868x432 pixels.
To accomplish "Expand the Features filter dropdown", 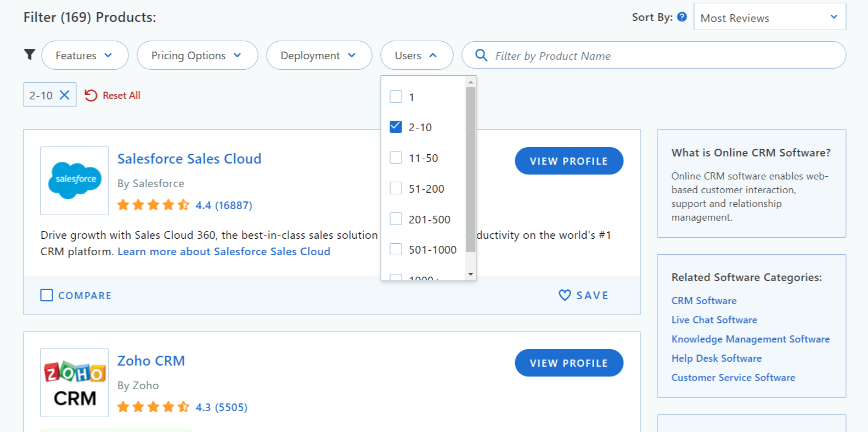I will [84, 55].
